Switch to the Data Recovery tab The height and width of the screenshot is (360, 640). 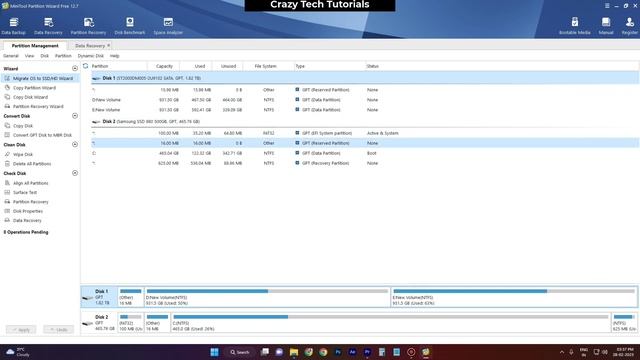(x=90, y=46)
